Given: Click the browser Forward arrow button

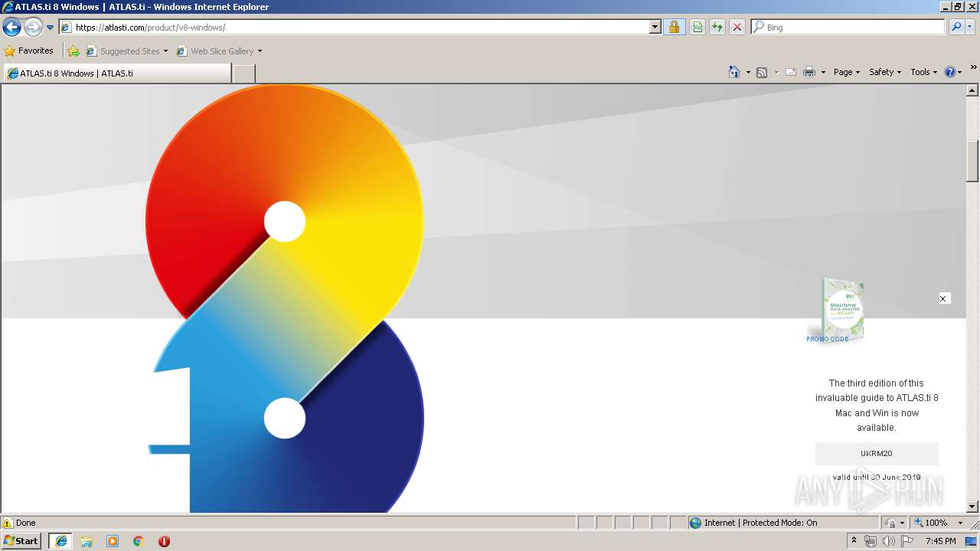Looking at the screenshot, I should pos(33,28).
